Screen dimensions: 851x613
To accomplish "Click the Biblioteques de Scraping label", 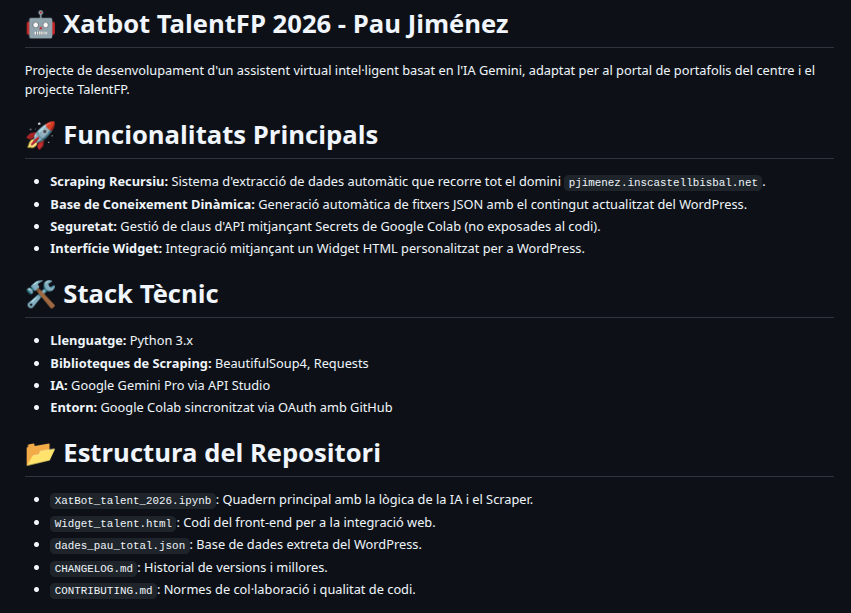I will pos(130,363).
